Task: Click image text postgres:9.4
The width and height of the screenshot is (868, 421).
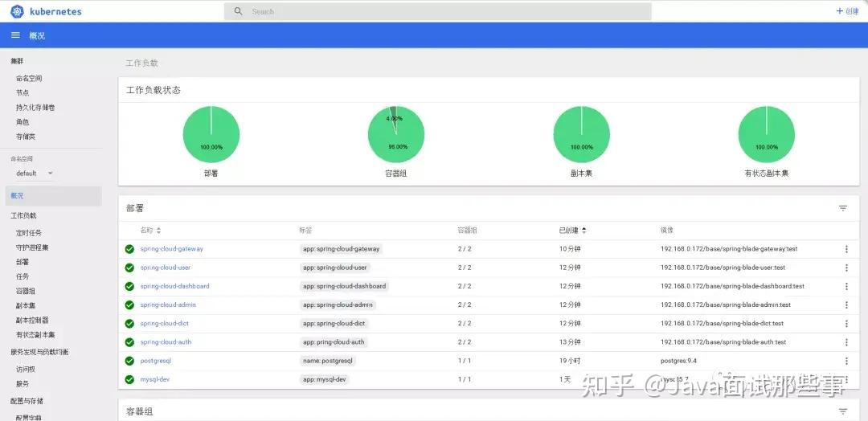Action: pos(678,361)
